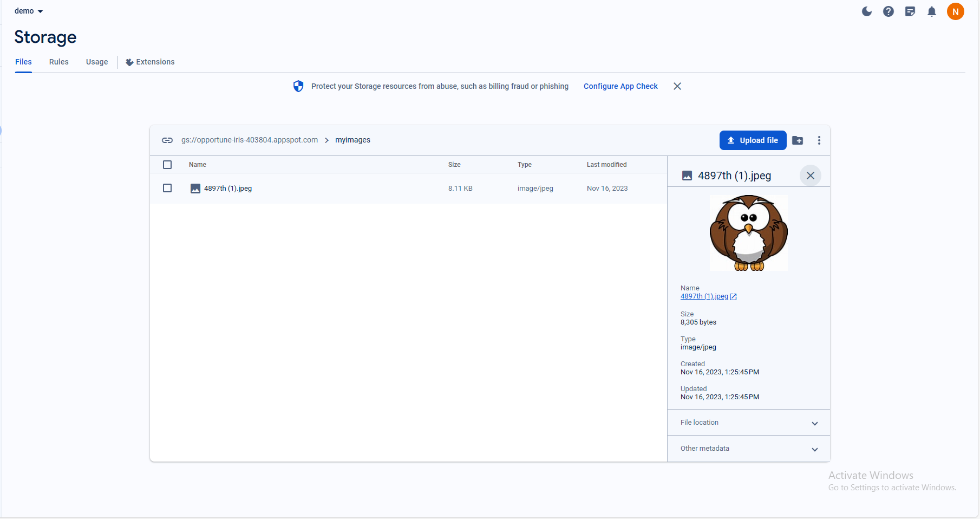Open the demo project dropdown
The image size is (980, 519).
coord(29,11)
